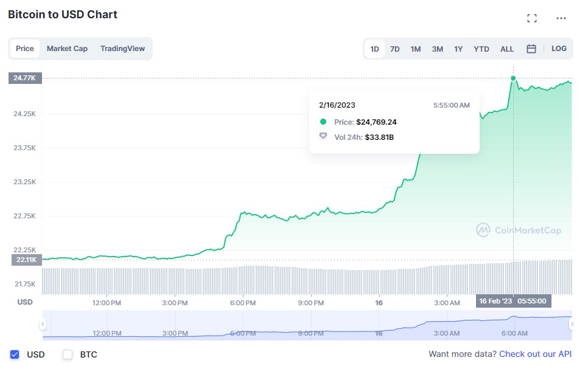Grab the left range slider handle

pos(43,324)
